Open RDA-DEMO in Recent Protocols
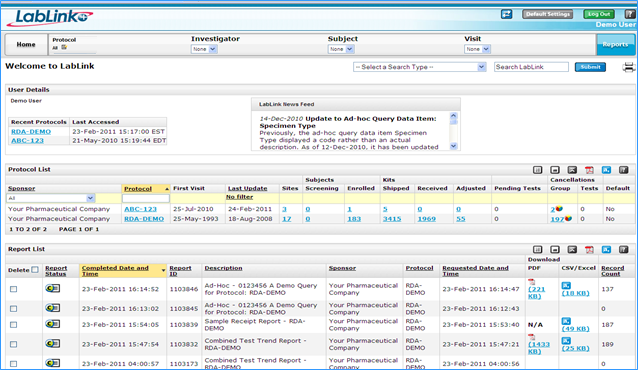This screenshot has width=638, height=370. pyautogui.click(x=31, y=131)
